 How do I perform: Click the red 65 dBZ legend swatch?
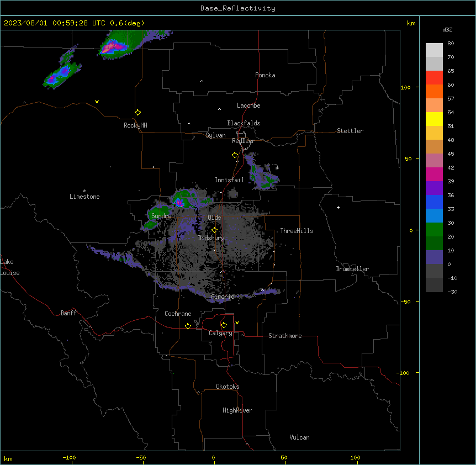tap(434, 78)
